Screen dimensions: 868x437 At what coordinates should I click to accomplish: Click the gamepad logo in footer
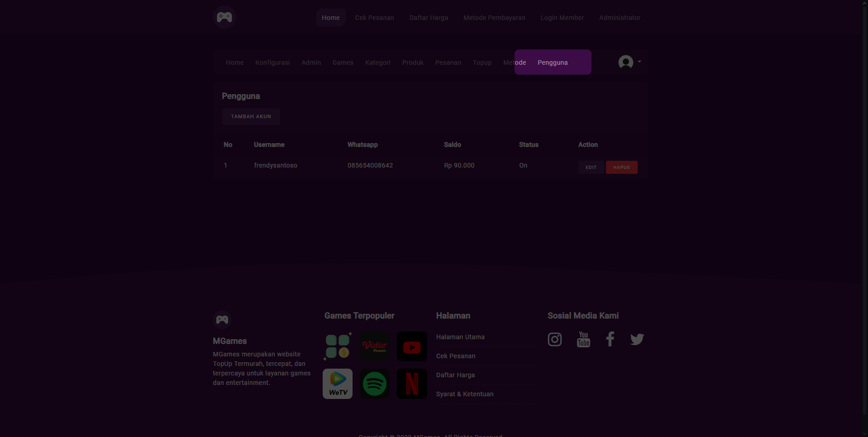tap(222, 320)
